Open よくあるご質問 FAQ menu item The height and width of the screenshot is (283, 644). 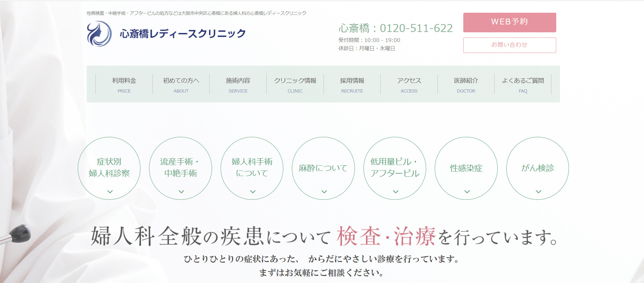coord(523,85)
